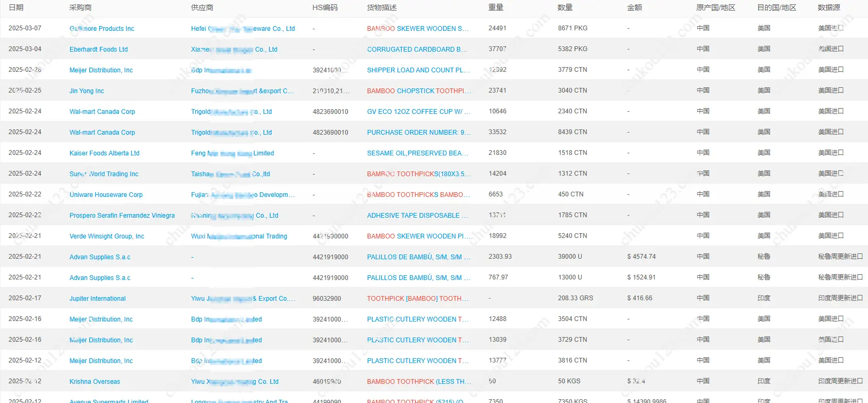Open Prospero Serafin Fernandez Viniegra link
868x403 pixels.
pos(122,216)
